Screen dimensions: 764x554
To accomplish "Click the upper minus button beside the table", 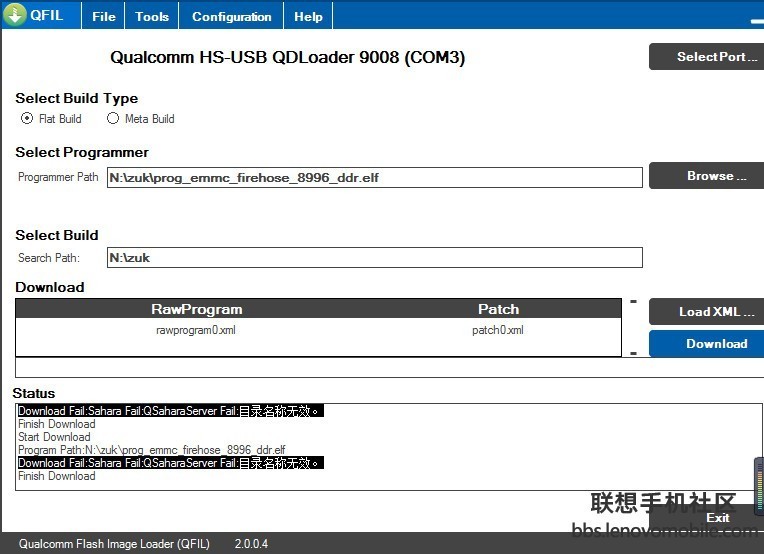I will 633,302.
